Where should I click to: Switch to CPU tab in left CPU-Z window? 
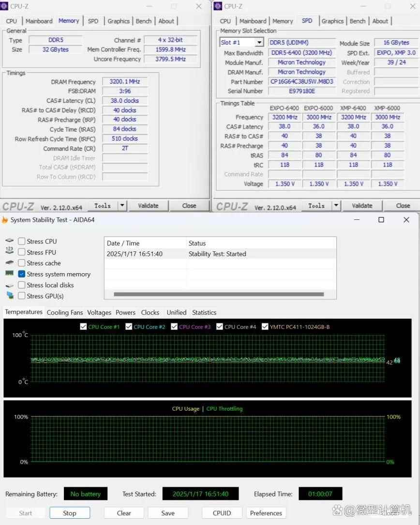coord(11,21)
